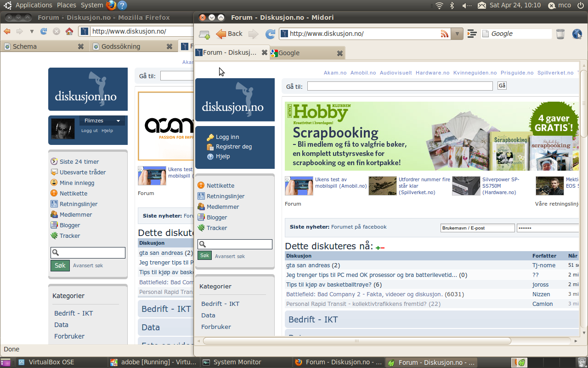Image resolution: width=588 pixels, height=368 pixels.
Task: Open Hjelp link in Midori login box
Action: point(223,156)
